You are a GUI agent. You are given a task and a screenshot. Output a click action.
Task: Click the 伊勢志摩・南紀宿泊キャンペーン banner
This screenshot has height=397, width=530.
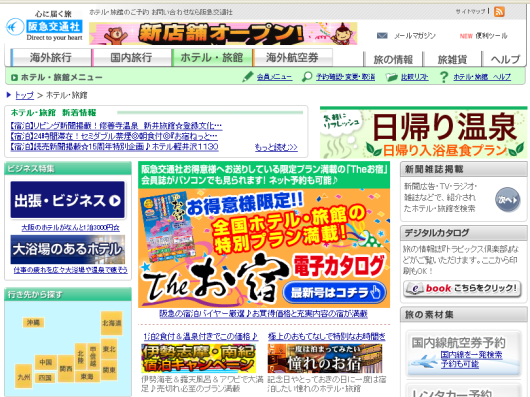click(x=198, y=358)
